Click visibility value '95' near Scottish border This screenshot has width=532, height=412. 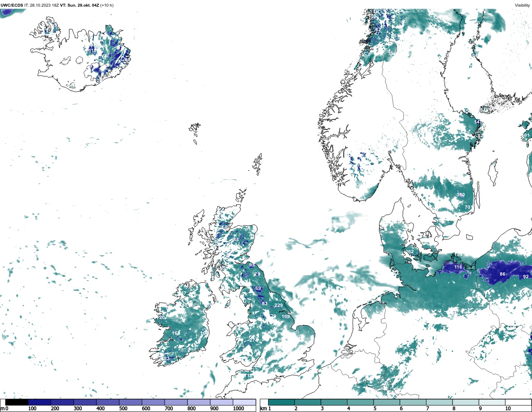click(x=252, y=265)
